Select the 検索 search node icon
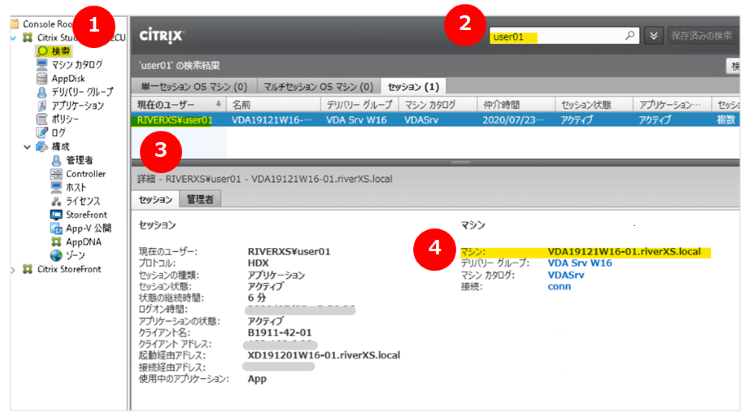Viewport: 750px width, 418px height. pyautogui.click(x=43, y=51)
